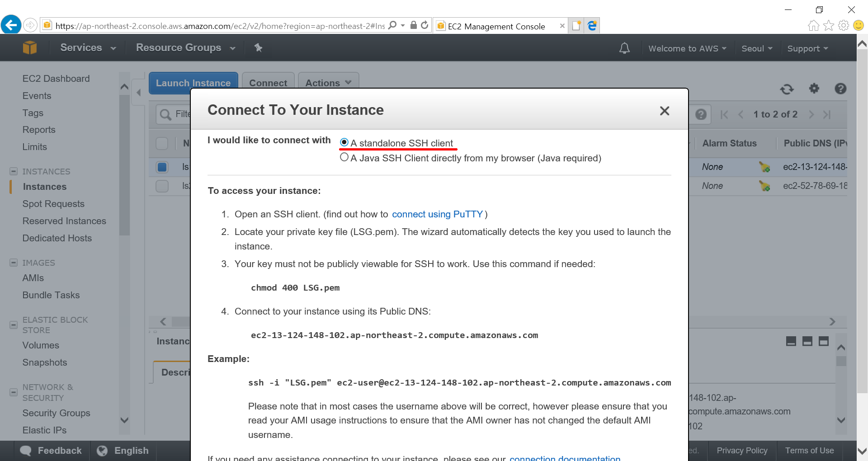The height and width of the screenshot is (461, 868).
Task: Close the Connect To Your Instance dialog
Action: point(664,111)
